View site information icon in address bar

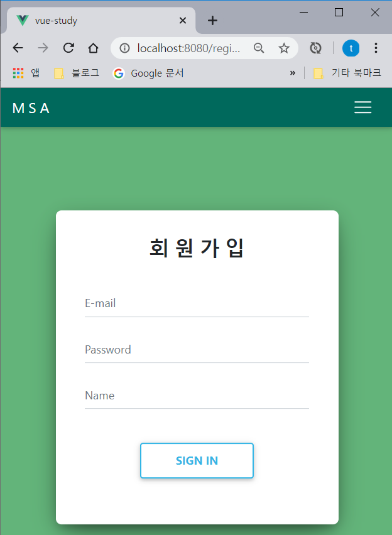124,48
